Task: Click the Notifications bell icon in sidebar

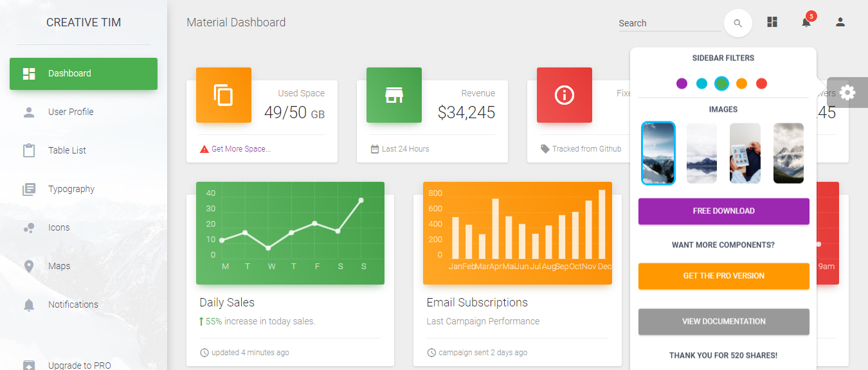Action: (x=29, y=304)
